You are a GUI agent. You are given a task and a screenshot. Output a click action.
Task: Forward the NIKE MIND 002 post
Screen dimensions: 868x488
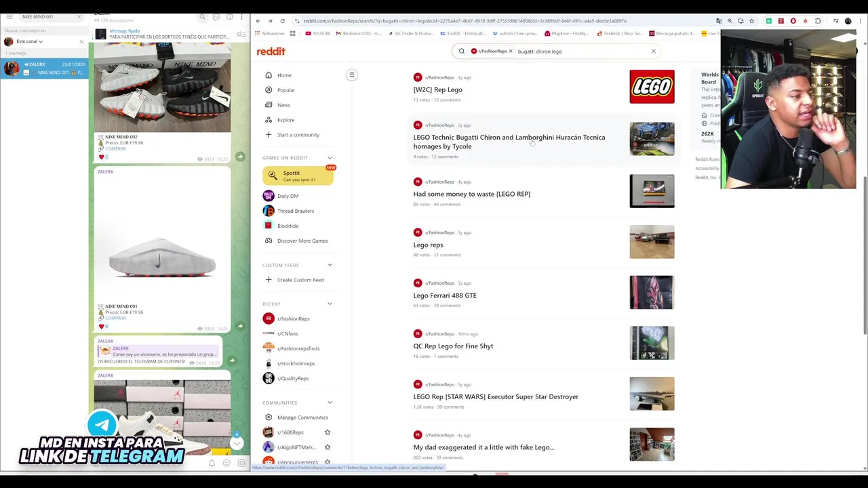(x=240, y=157)
